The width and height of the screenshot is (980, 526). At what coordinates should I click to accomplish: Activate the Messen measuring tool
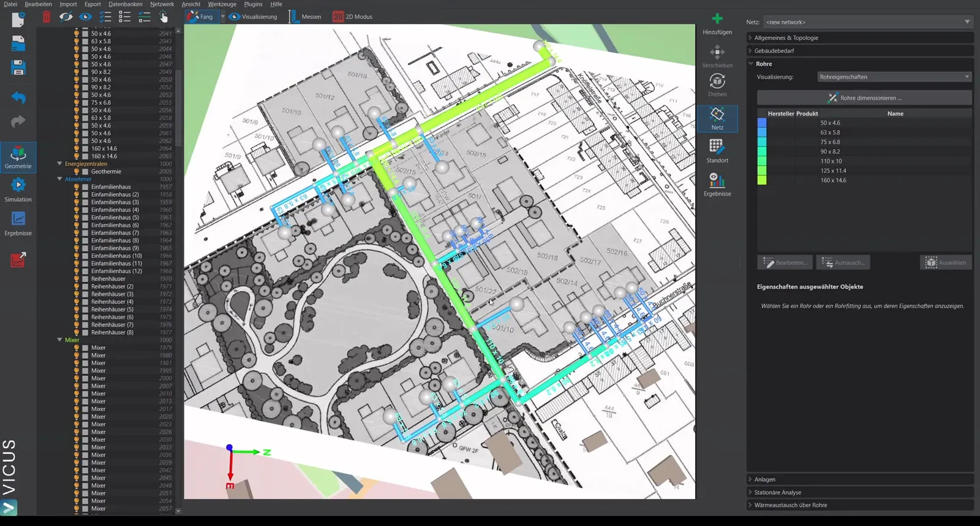coord(305,17)
